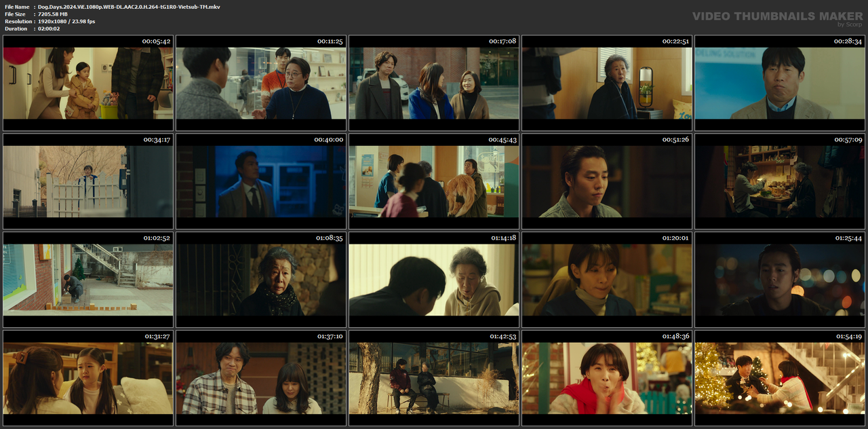
Task: Pick the 01:08:35 thumbnail
Action: click(x=261, y=280)
